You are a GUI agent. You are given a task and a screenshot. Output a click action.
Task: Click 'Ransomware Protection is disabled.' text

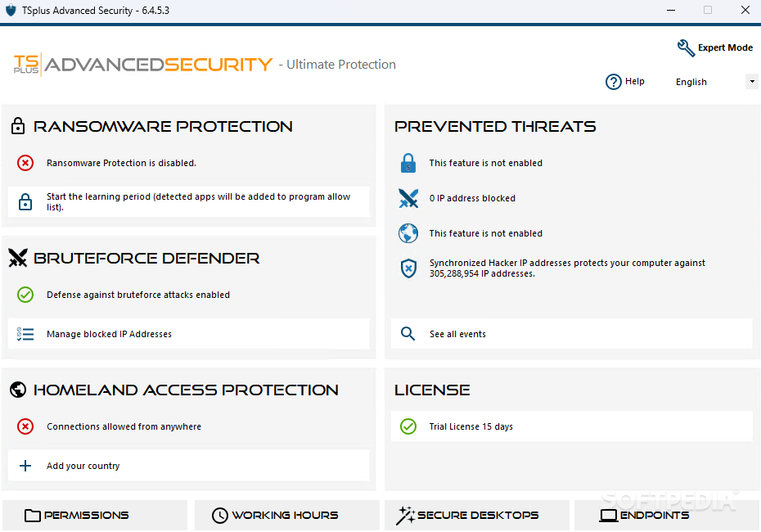(121, 163)
